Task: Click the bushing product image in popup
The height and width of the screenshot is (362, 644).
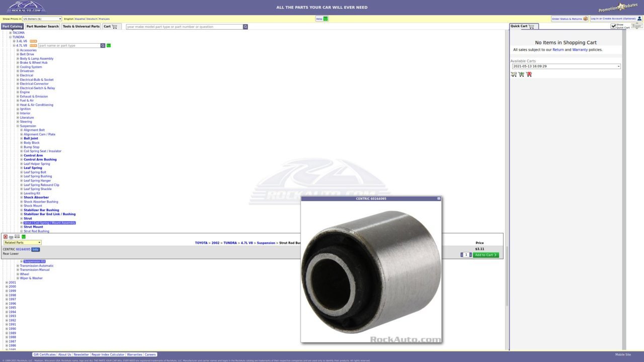Action: [371, 272]
